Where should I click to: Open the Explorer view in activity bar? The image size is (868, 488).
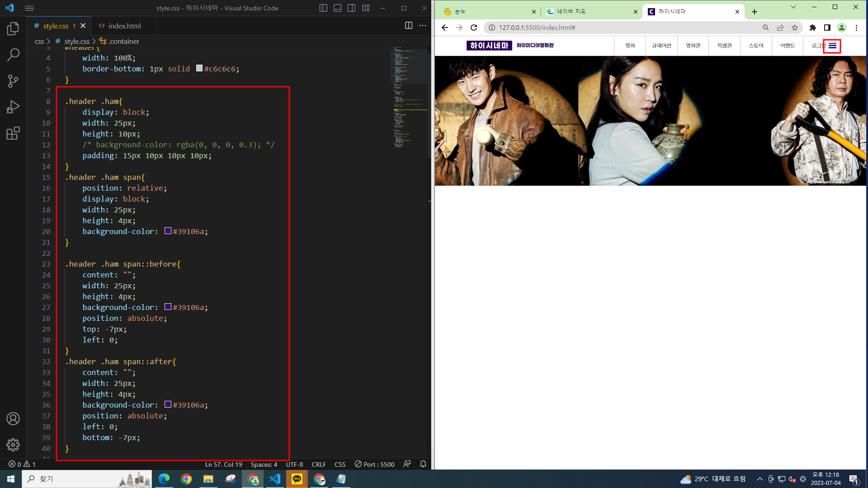[13, 29]
